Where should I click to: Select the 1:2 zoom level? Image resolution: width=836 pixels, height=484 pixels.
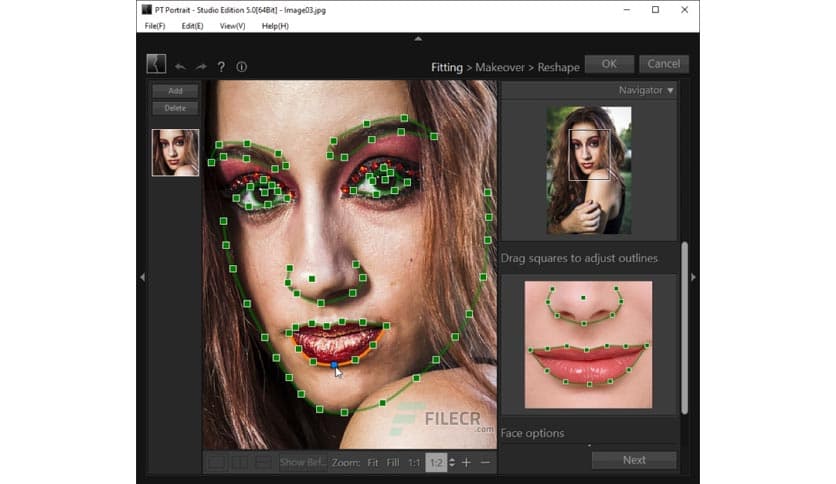[x=436, y=462]
